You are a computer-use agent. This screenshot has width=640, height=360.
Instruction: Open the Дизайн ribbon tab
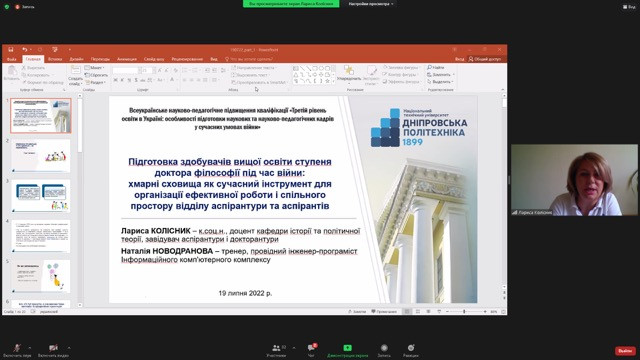point(76,59)
